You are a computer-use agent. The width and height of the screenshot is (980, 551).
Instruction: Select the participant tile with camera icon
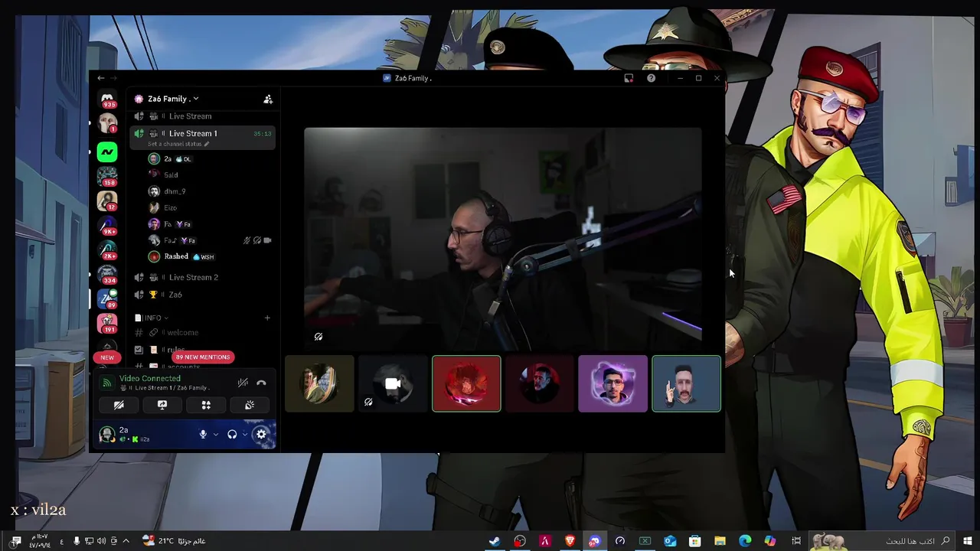pyautogui.click(x=393, y=383)
